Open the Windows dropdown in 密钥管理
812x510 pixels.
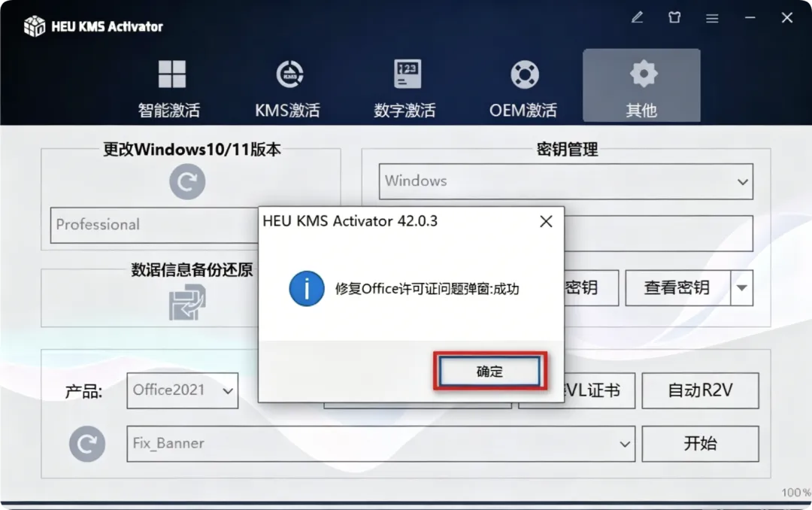tap(566, 181)
